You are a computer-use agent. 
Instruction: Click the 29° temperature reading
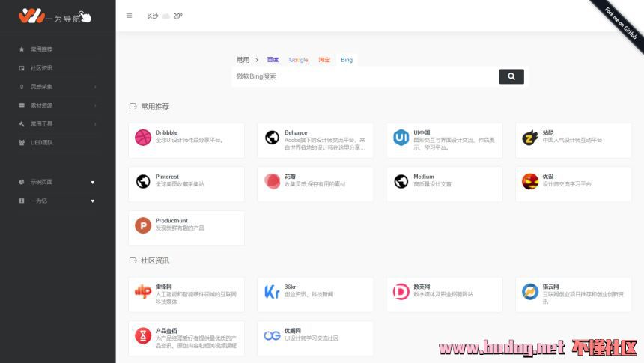tap(177, 16)
